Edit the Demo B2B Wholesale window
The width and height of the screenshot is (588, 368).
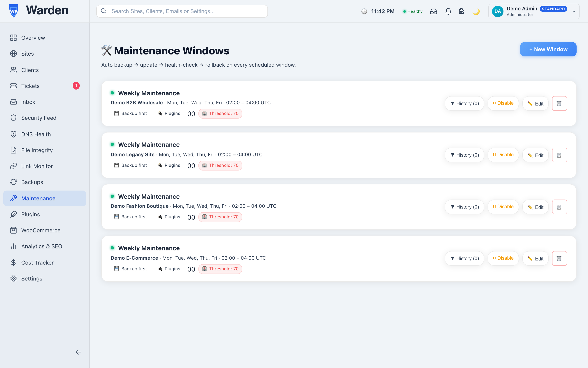[535, 104]
